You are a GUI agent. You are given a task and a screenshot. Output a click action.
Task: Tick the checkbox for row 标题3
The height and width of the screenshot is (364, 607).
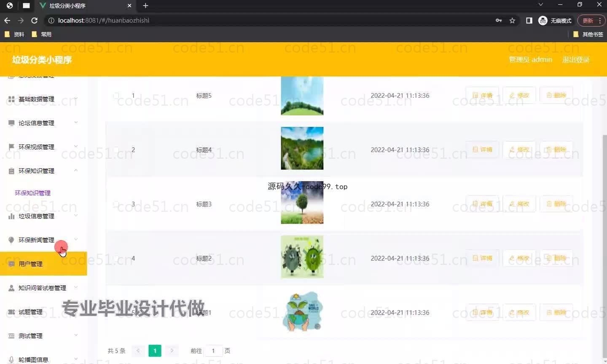point(116,204)
